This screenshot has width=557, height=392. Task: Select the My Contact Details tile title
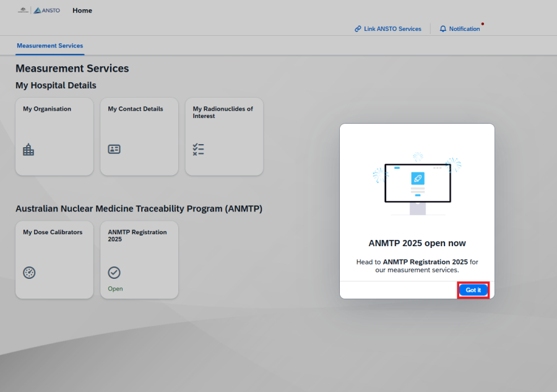click(x=136, y=109)
